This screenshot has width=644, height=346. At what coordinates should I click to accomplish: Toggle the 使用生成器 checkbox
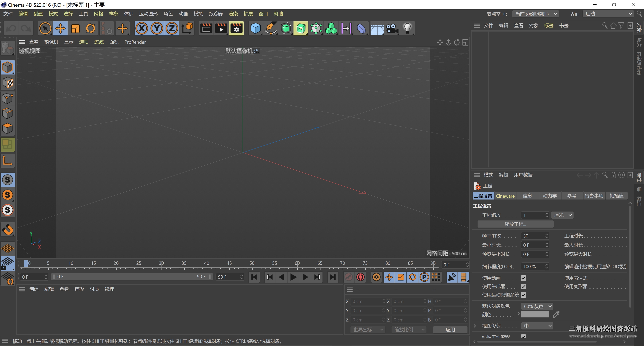click(523, 286)
